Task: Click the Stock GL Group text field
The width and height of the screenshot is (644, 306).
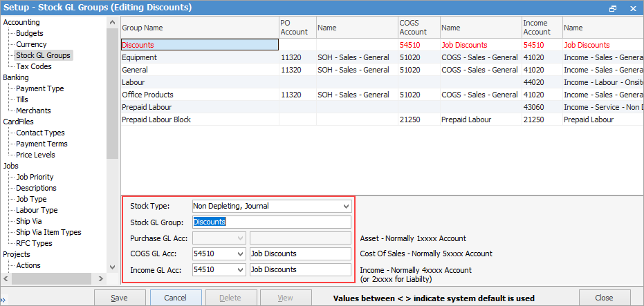Action: 271,222
